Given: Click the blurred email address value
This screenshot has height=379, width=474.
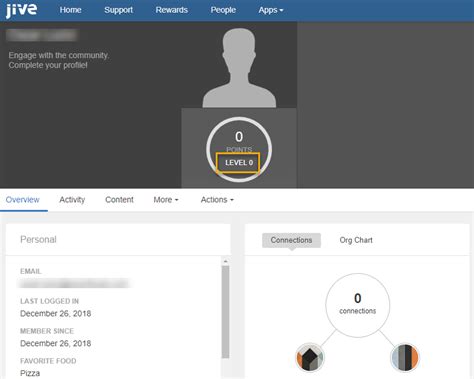Looking at the screenshot, I should point(74,283).
